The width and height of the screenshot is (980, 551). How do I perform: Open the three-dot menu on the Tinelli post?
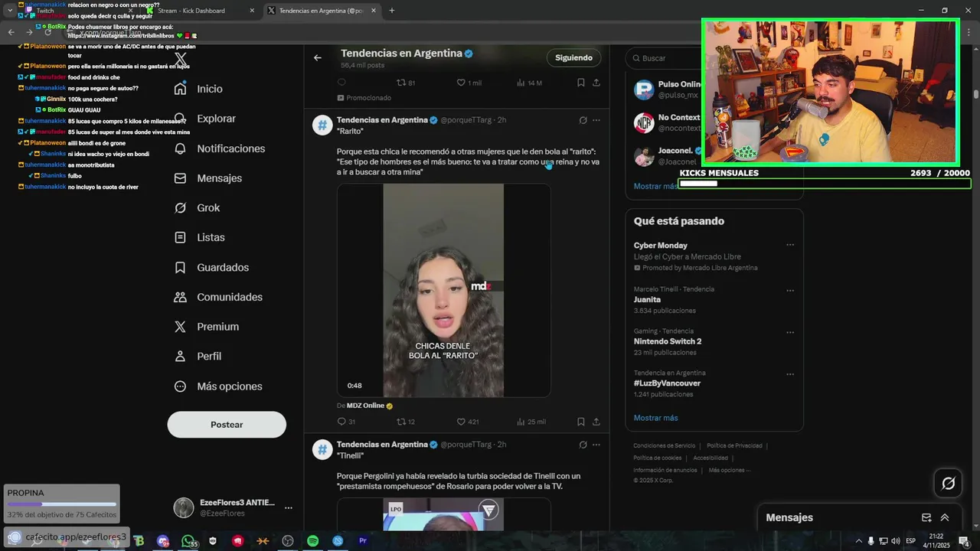coord(596,445)
